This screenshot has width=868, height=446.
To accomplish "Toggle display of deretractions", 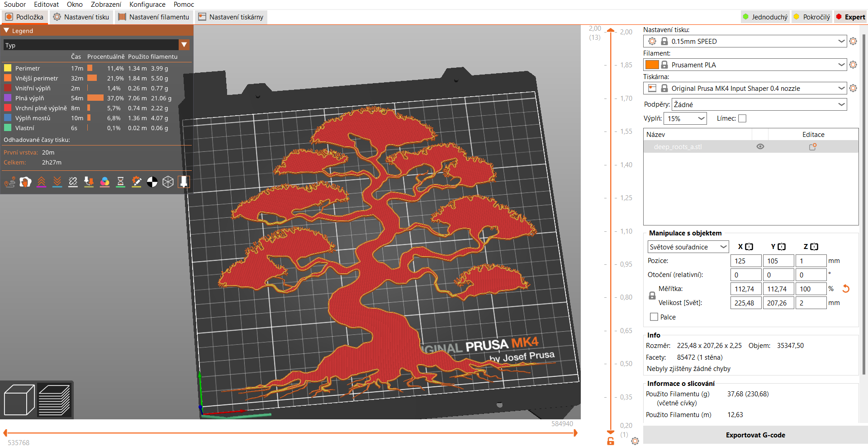I will (x=57, y=182).
